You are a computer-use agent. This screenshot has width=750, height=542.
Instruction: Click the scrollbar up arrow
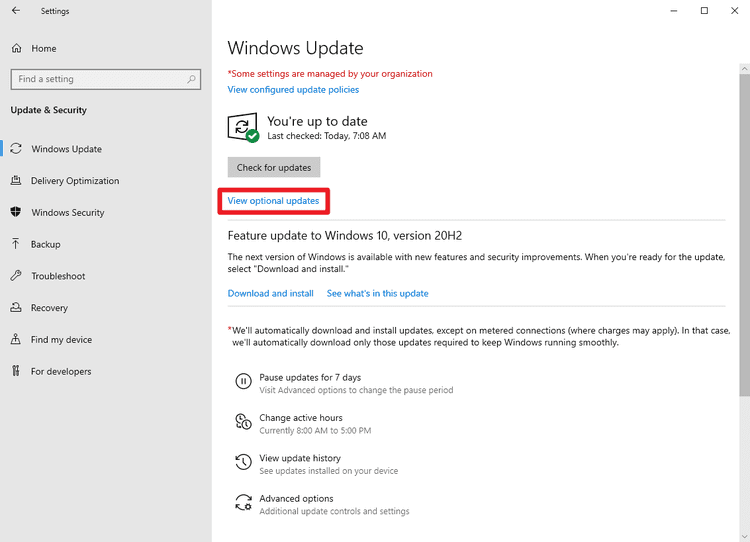(x=744, y=69)
